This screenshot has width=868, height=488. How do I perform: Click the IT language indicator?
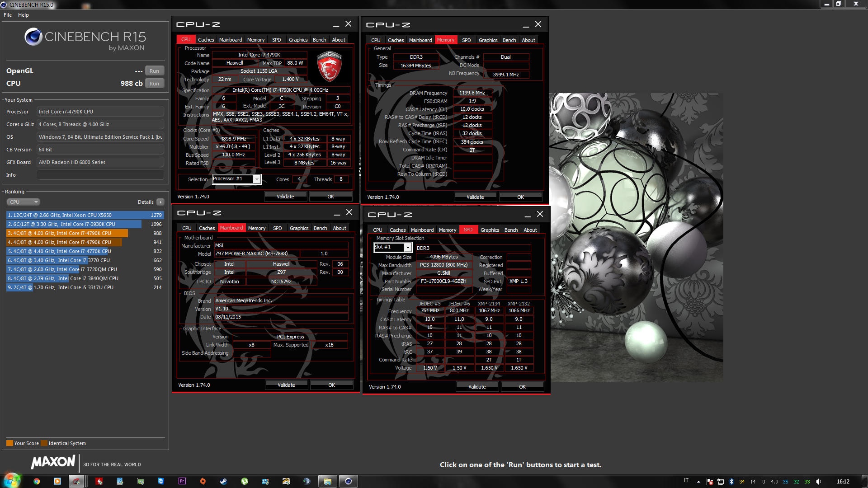[686, 481]
